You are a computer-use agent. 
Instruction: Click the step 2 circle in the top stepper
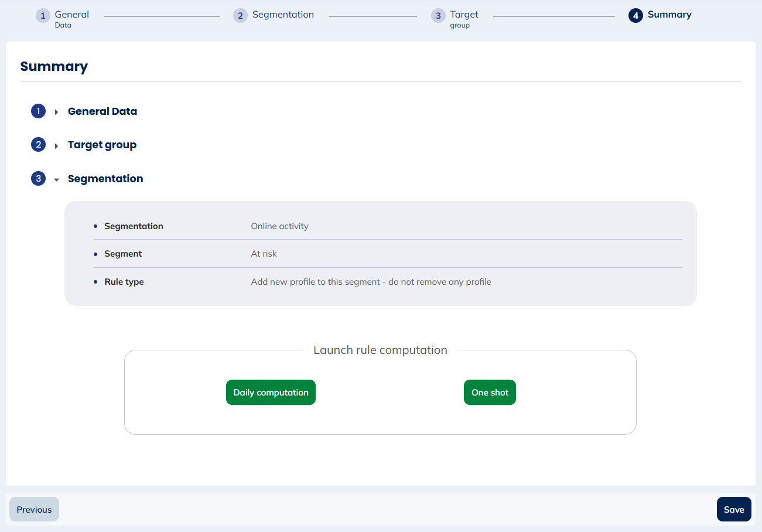(x=240, y=16)
